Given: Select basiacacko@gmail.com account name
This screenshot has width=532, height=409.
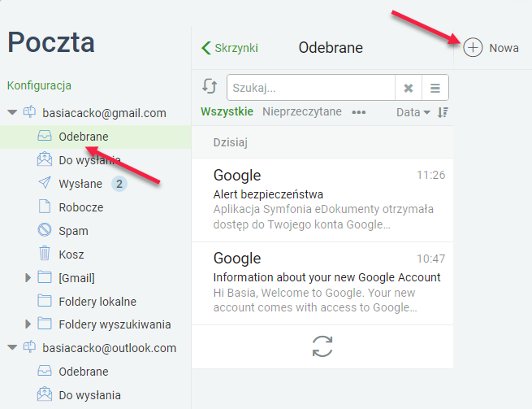Looking at the screenshot, I should coord(104,113).
